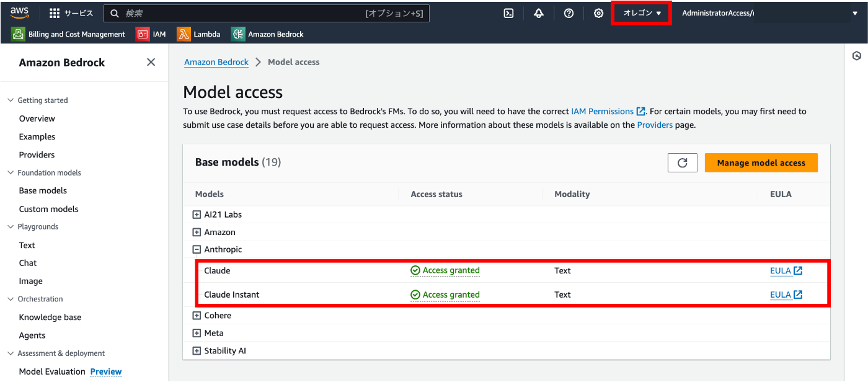Click the green check icon in Claude Instant row
Viewport: 868px width, 382px height.
(x=415, y=295)
